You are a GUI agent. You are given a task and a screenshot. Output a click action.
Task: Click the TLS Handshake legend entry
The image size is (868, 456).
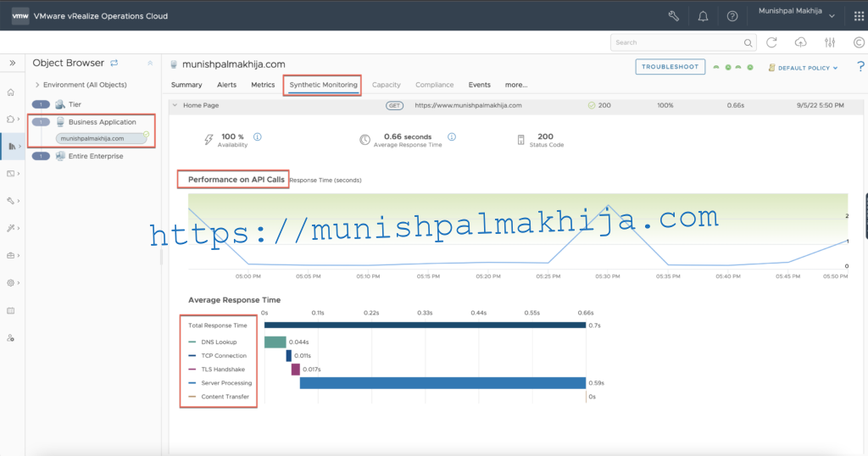click(x=216, y=369)
